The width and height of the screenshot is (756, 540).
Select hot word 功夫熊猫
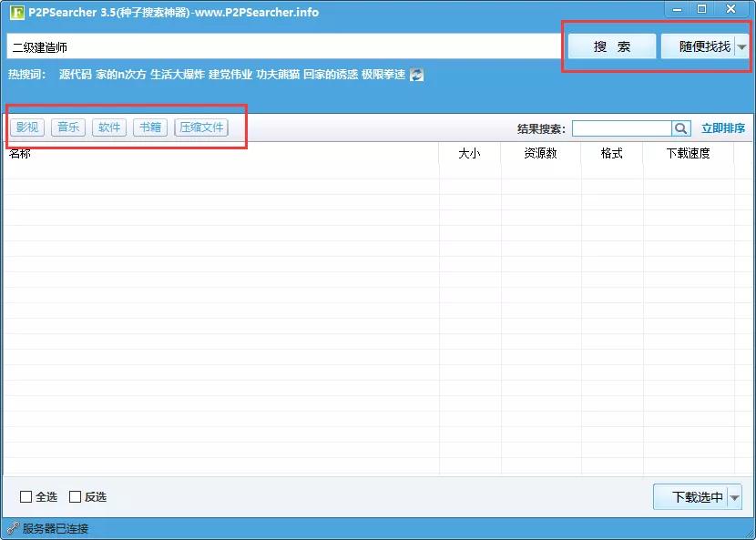pos(278,75)
